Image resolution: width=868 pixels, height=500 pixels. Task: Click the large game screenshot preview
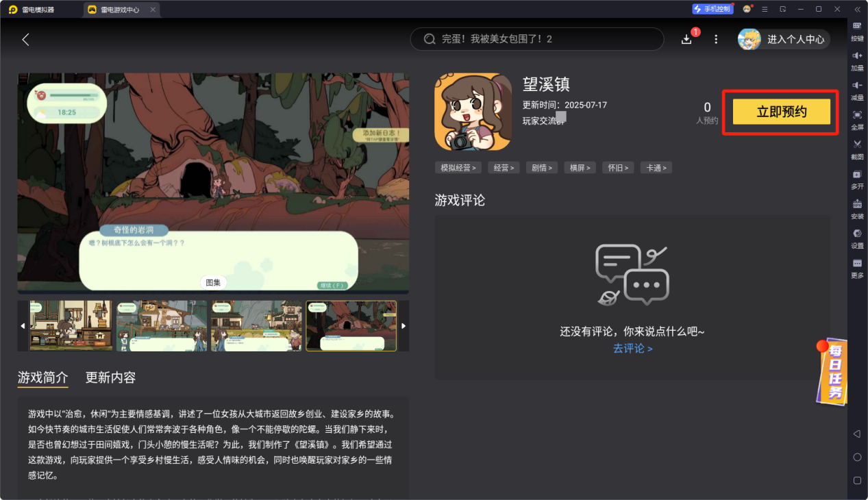[x=213, y=183]
